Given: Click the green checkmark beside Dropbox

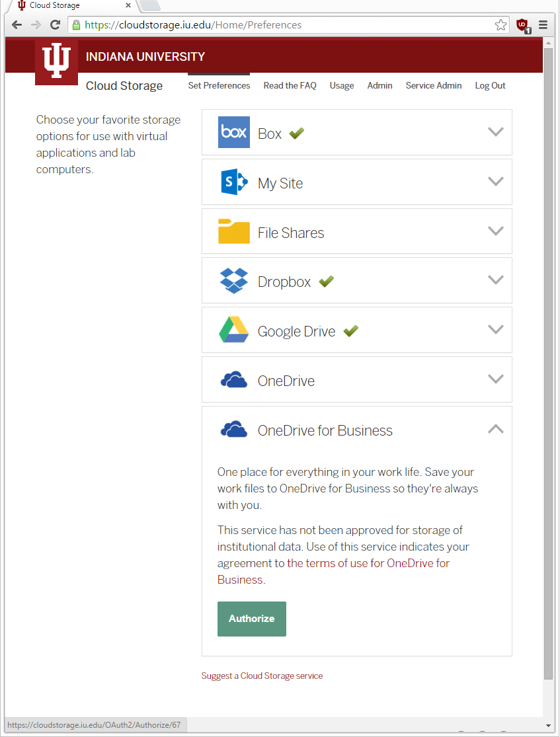Looking at the screenshot, I should click(327, 282).
